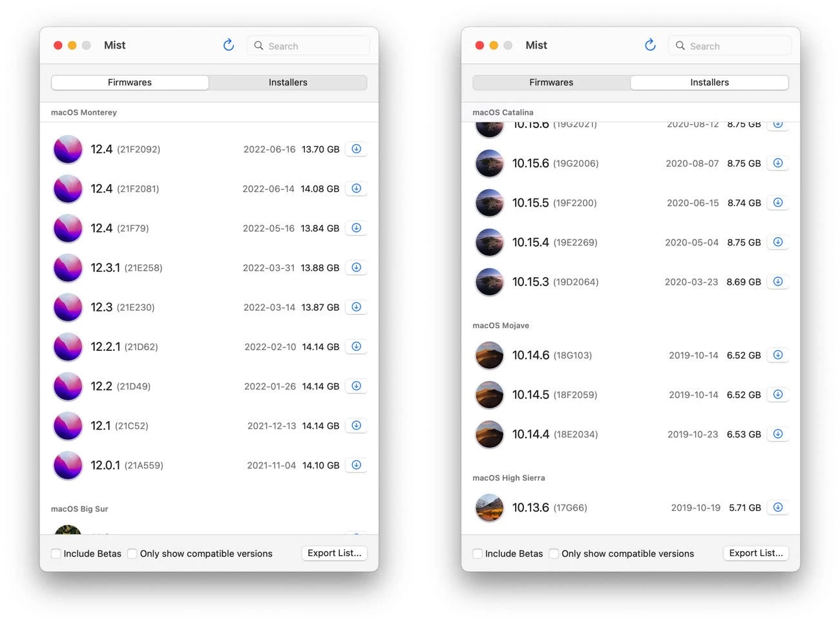This screenshot has width=840, height=624.
Task: Download firmware 12.4 (21F79)
Action: pyautogui.click(x=356, y=228)
